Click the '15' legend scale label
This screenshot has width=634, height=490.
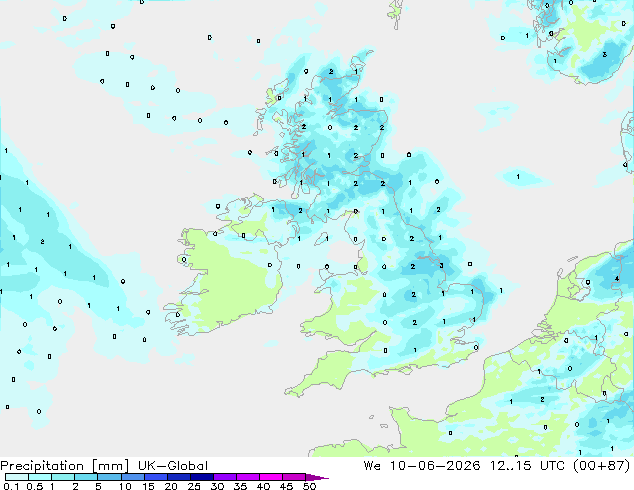(x=148, y=486)
